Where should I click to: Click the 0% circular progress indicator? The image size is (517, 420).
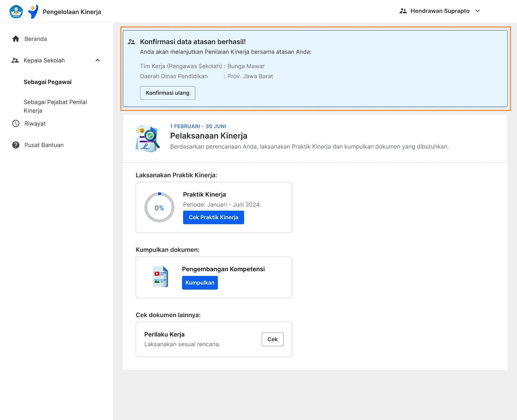159,208
